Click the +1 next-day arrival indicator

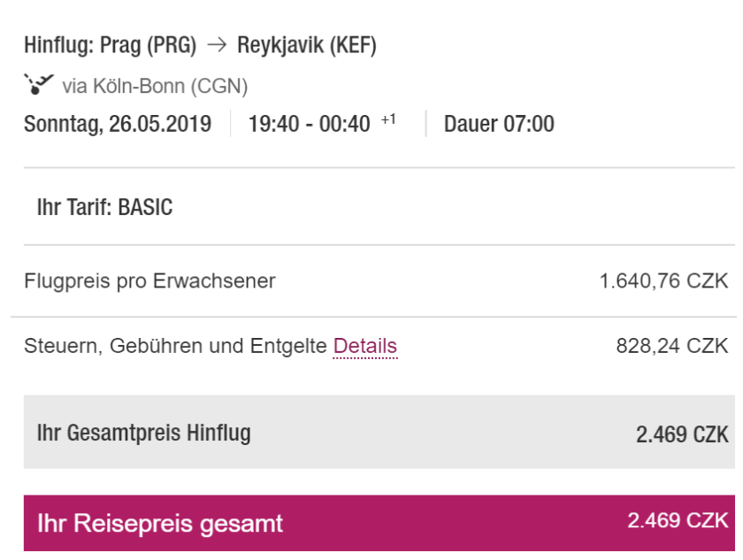pyautogui.click(x=388, y=119)
